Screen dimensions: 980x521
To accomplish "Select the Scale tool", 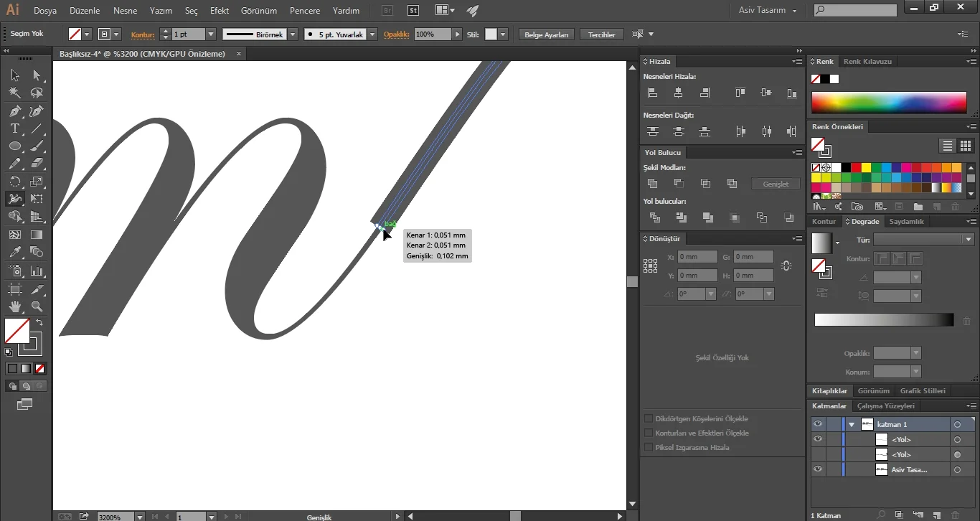I will click(x=37, y=182).
